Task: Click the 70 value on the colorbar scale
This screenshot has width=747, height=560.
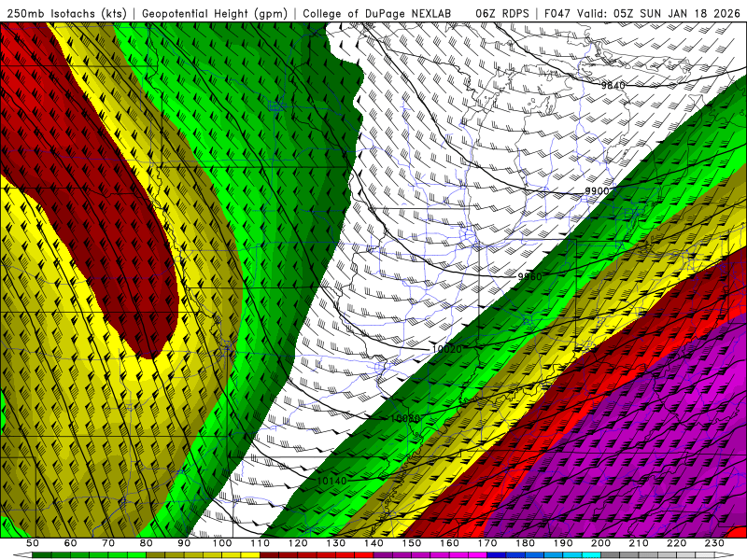Action: click(108, 543)
